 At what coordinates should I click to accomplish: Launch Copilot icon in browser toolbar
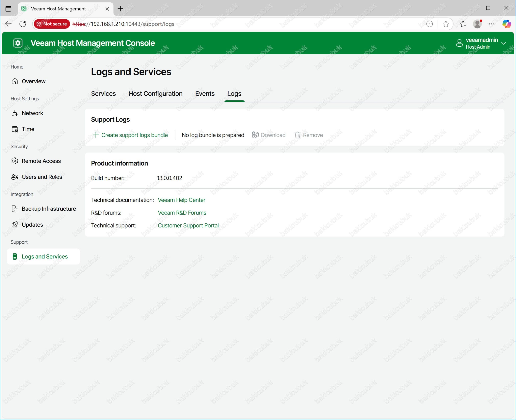point(507,24)
